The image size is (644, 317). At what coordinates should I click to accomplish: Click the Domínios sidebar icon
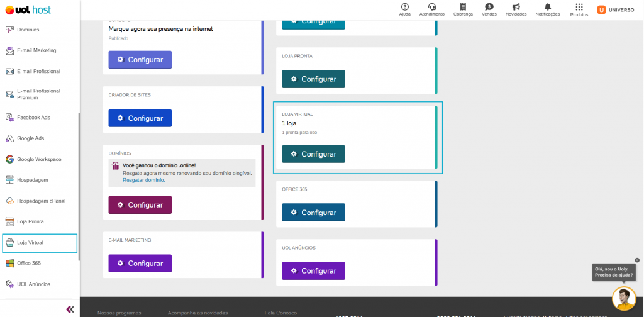(x=10, y=30)
